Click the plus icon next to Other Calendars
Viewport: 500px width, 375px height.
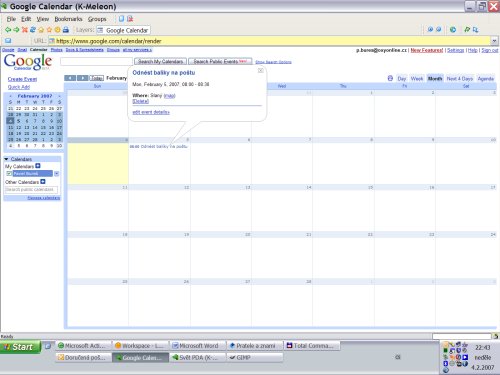pyautogui.click(x=43, y=182)
